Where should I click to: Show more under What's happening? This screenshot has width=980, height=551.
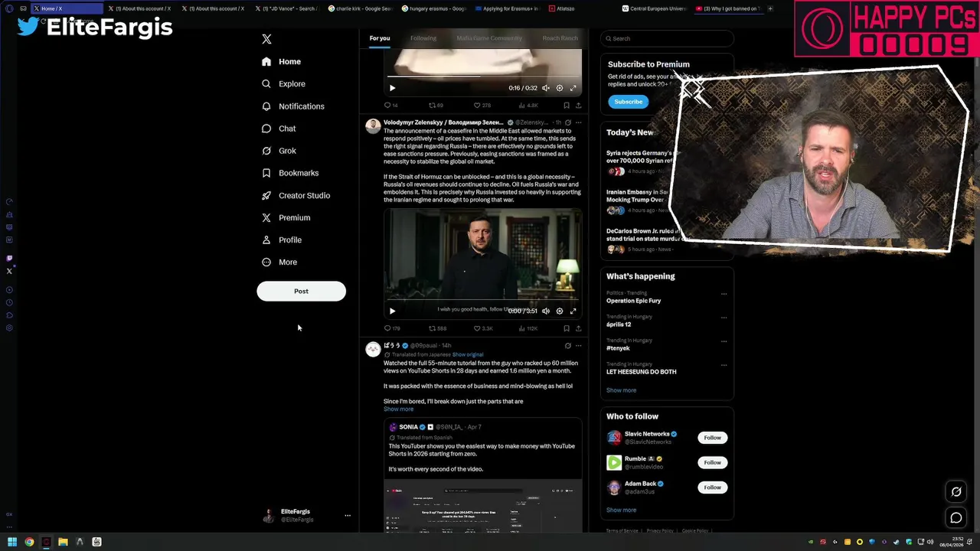coord(621,390)
